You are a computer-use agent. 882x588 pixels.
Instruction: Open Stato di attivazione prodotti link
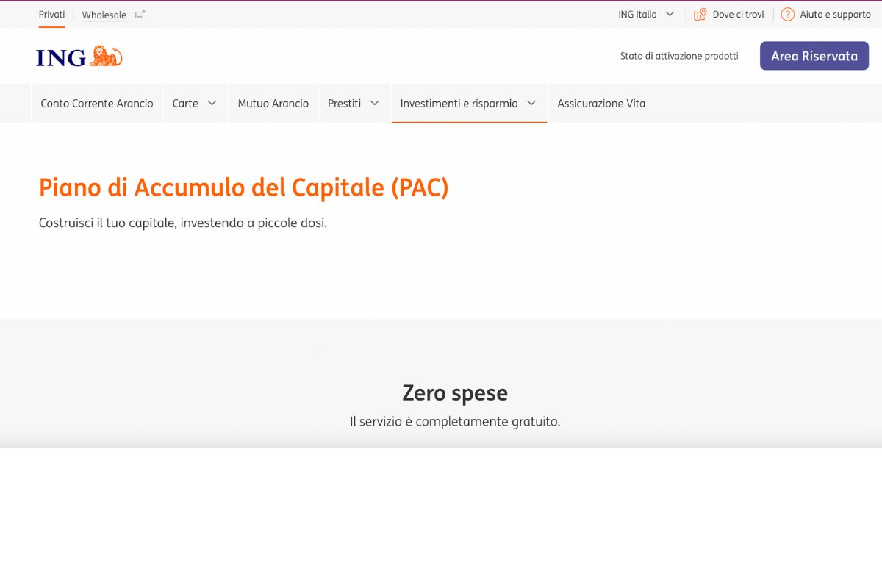(679, 56)
